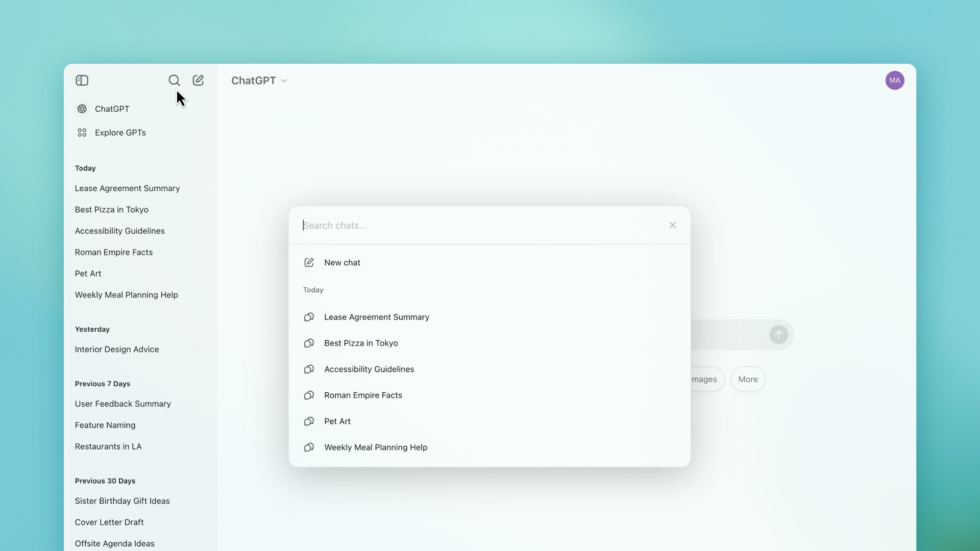
Task: Click the Explore GPTs grid icon
Action: point(82,133)
